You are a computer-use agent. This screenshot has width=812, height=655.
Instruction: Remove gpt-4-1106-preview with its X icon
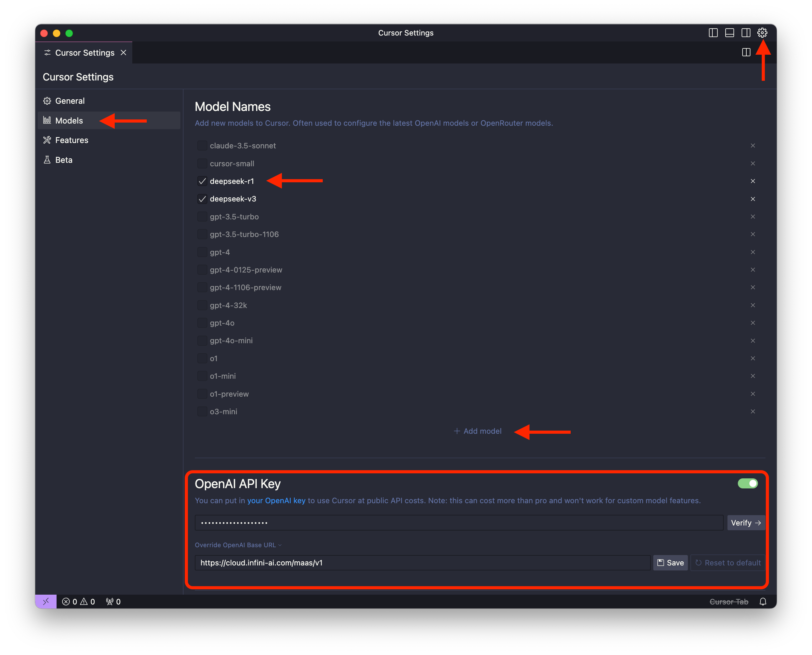coord(753,288)
